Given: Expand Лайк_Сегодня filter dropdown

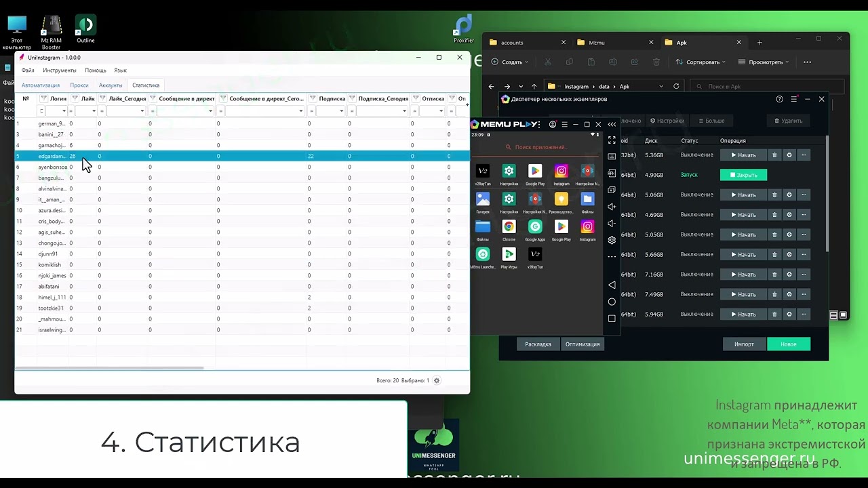Looking at the screenshot, I should (142, 111).
